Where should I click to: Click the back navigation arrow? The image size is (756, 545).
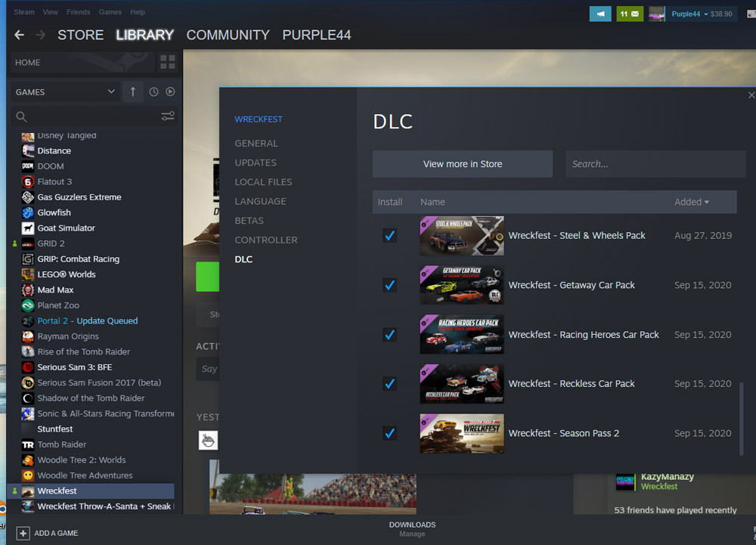20,35
